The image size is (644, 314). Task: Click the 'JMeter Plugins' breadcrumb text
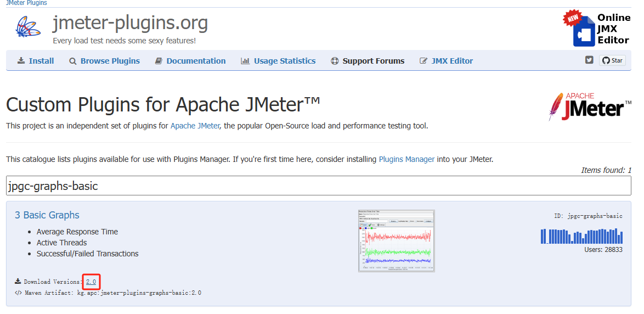click(x=26, y=3)
